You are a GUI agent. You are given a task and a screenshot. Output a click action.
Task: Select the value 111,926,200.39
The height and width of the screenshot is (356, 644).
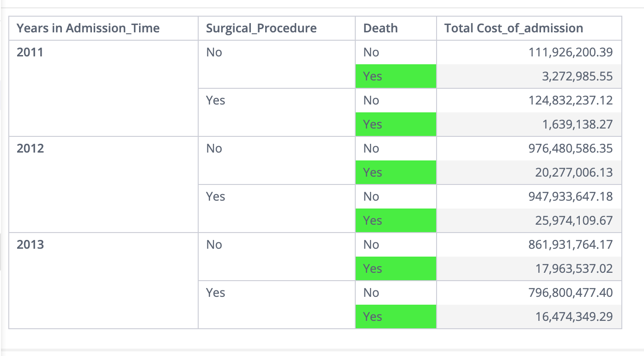(x=570, y=52)
